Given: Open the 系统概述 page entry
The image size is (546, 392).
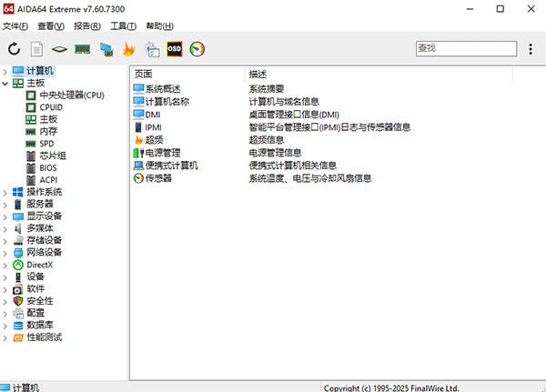Looking at the screenshot, I should coord(163,89).
